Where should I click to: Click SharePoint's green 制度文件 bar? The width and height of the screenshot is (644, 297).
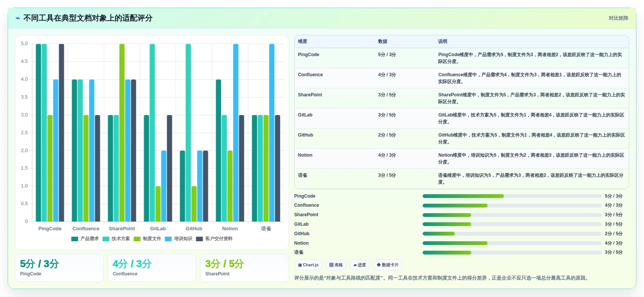coord(122,133)
